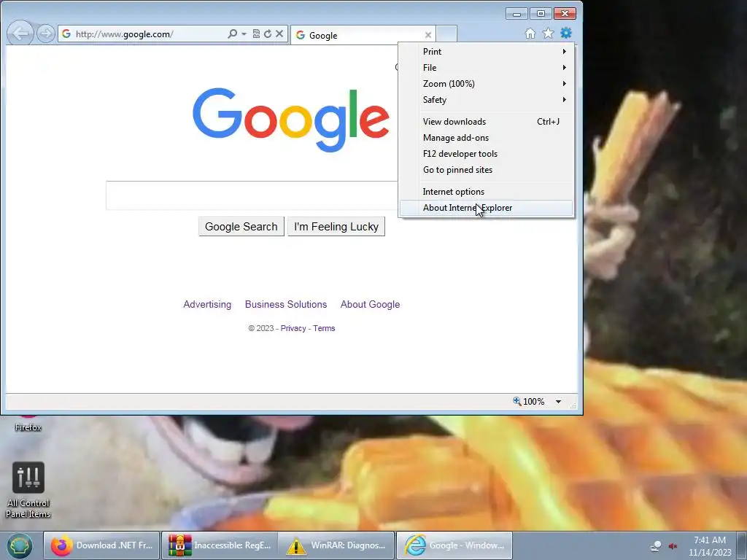The image size is (747, 560).
Task: Switch to WinRAR Diagnostic taskbar item
Action: coord(336,545)
